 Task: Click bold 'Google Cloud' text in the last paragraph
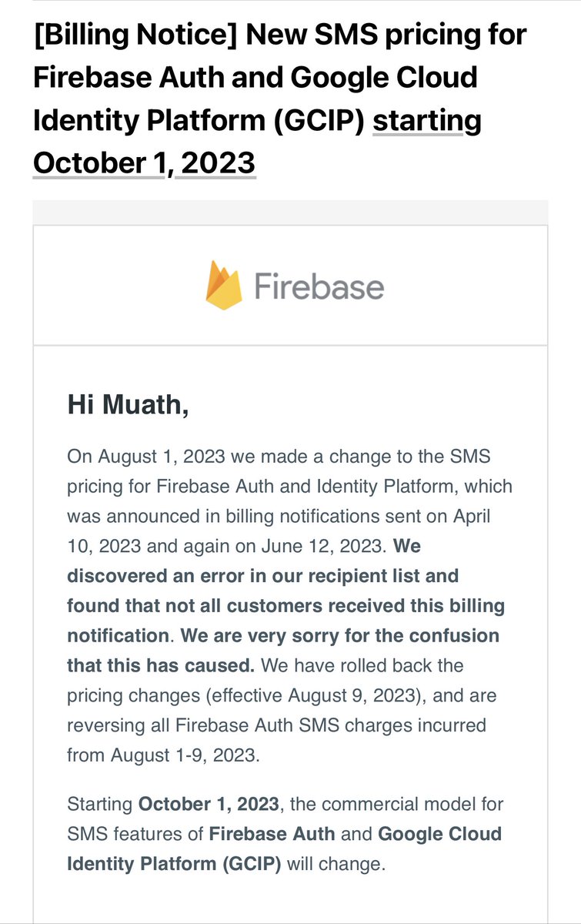[439, 834]
